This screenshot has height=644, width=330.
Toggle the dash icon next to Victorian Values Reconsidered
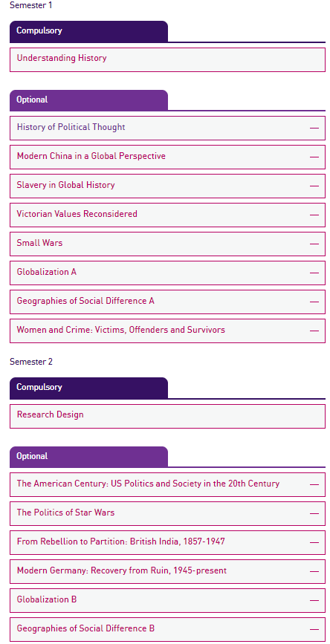click(x=314, y=215)
